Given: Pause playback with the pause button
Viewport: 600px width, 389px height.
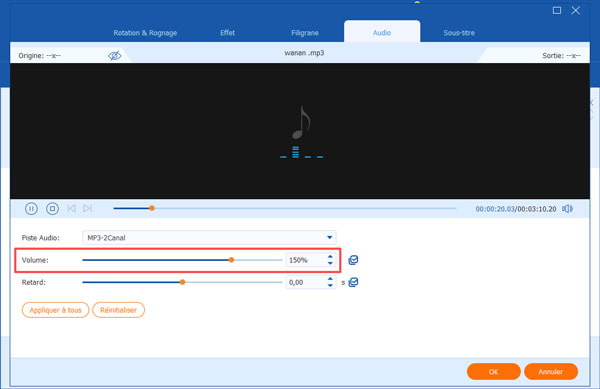Looking at the screenshot, I should pyautogui.click(x=31, y=208).
